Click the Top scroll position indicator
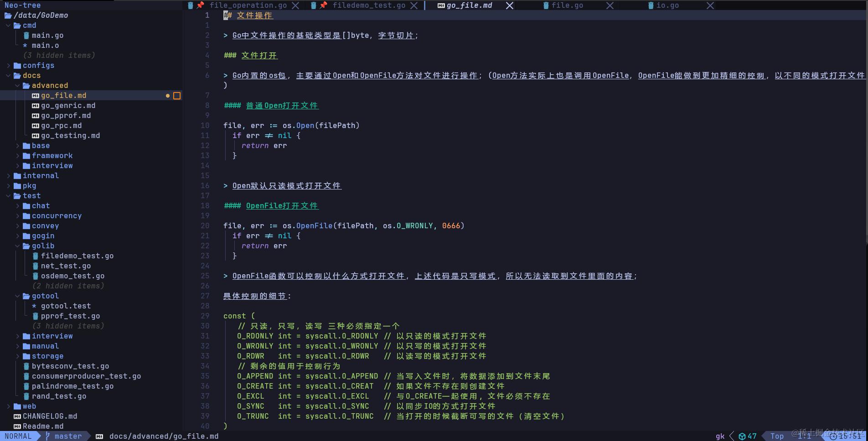 (x=777, y=436)
